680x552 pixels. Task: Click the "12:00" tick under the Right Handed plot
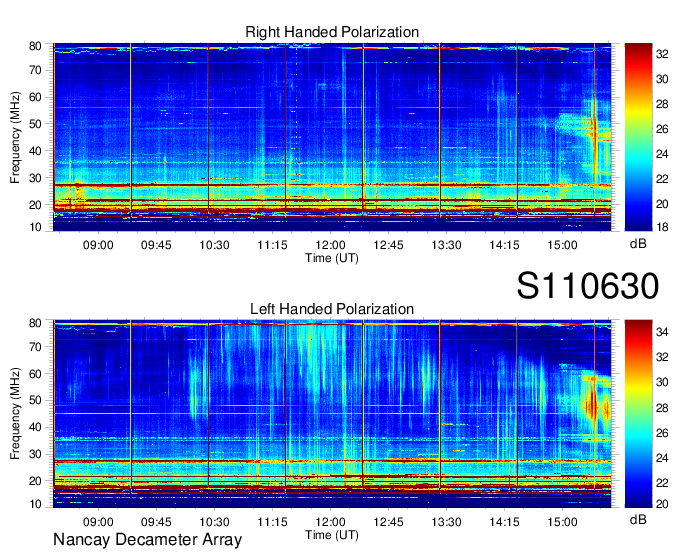point(330,245)
